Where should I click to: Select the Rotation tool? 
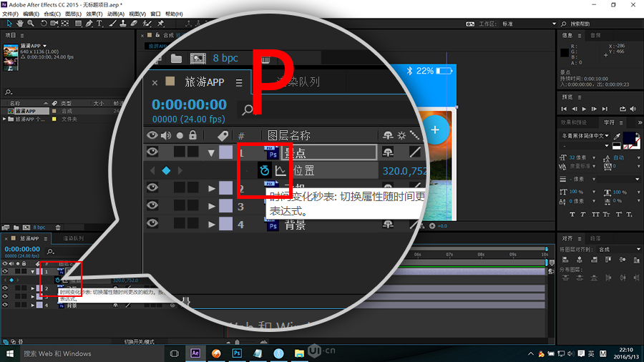pos(44,24)
